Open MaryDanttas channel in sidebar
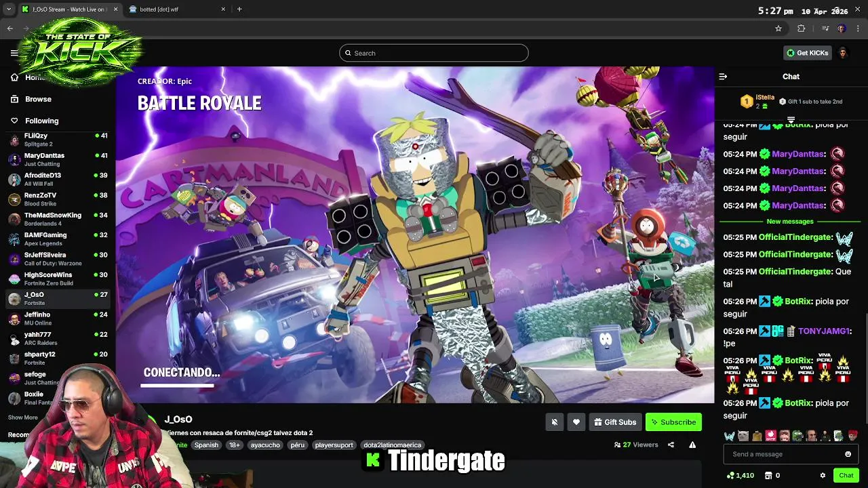868x488 pixels. 58,159
